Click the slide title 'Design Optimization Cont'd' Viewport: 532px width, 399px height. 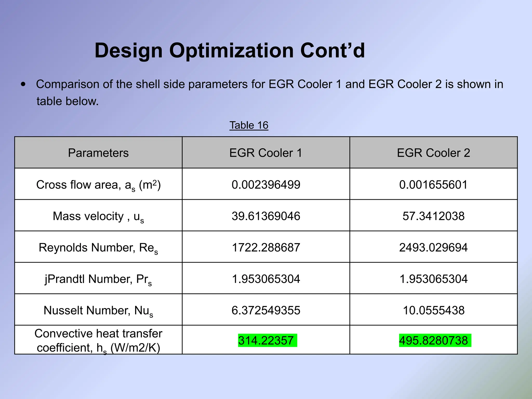pyautogui.click(x=230, y=51)
